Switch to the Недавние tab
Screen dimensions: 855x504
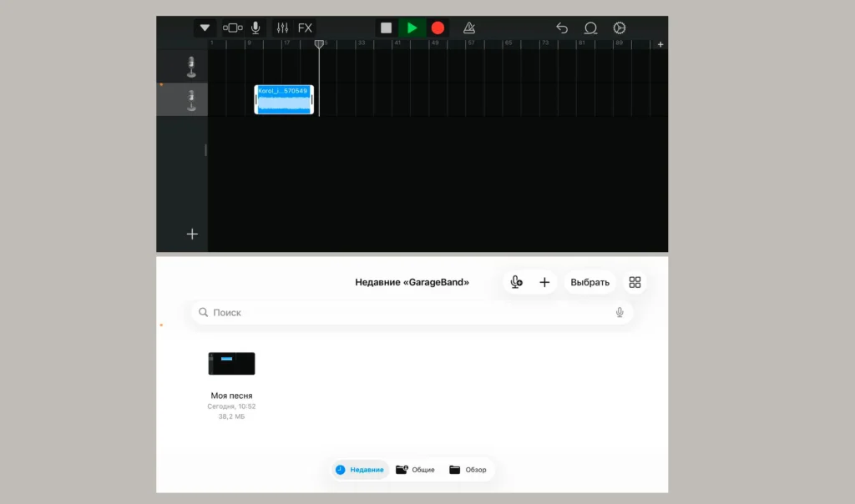coord(360,470)
